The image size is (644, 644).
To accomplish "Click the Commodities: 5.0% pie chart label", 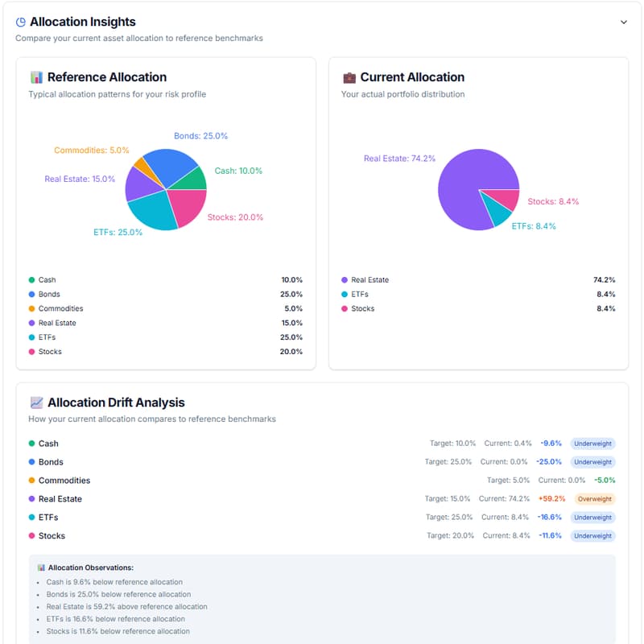I will click(x=91, y=151).
